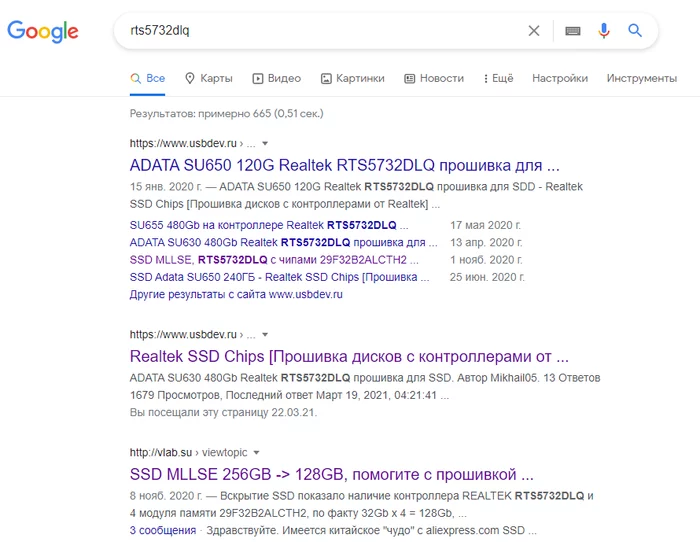Click snippet line 1679 Просмотров, Последний ответ
700x542 pixels.
point(289,395)
